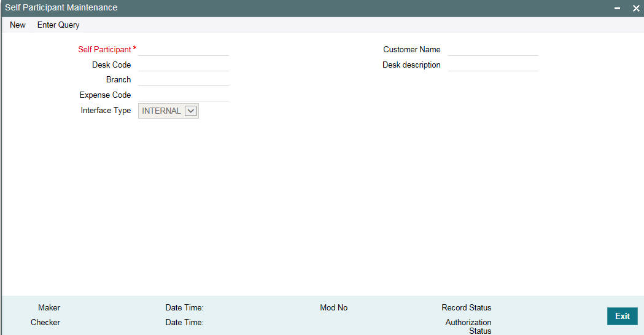Image resolution: width=644 pixels, height=335 pixels.
Task: Open the Interface Type INTERNAL dropdown
Action: (168, 111)
